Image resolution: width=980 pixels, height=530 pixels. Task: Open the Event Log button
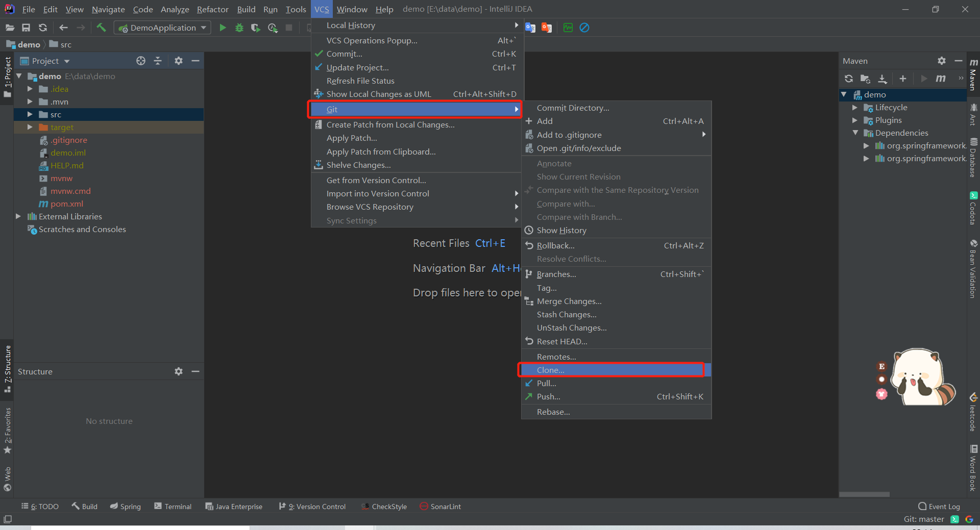pyautogui.click(x=939, y=507)
